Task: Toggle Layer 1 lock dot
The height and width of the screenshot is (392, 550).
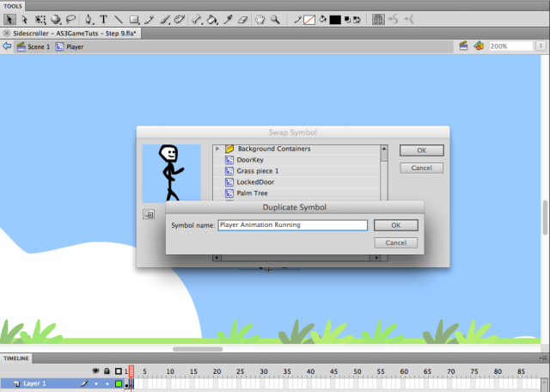Action: coord(107,384)
